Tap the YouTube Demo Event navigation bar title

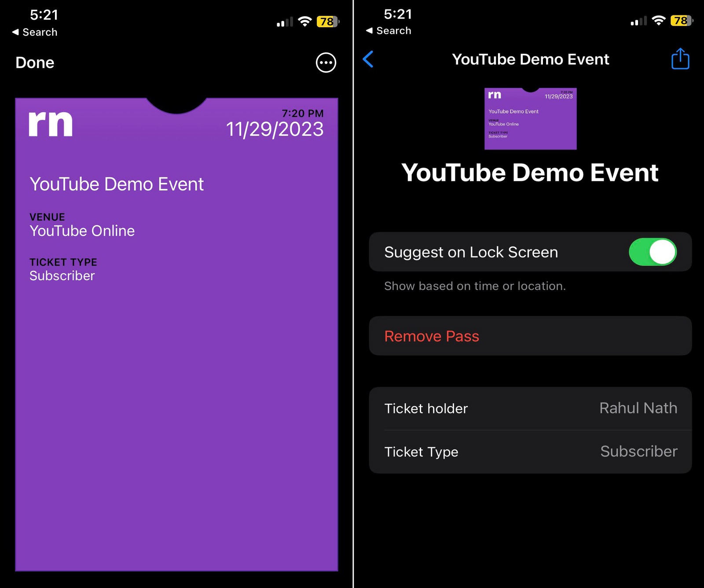point(531,59)
